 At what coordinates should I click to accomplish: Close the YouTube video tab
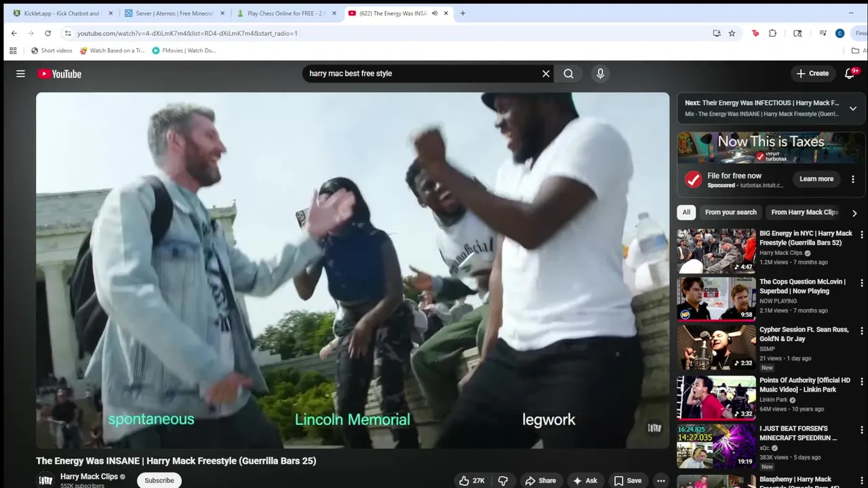[446, 13]
